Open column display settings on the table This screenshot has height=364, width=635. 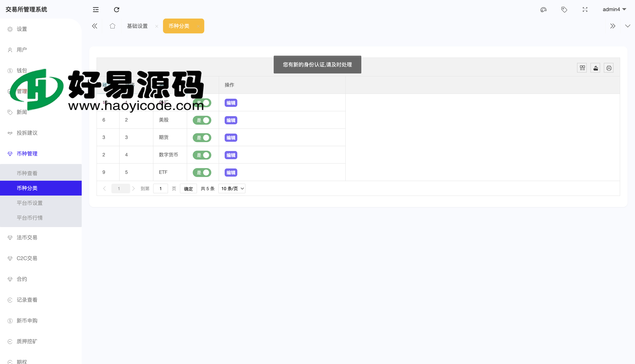tap(582, 68)
